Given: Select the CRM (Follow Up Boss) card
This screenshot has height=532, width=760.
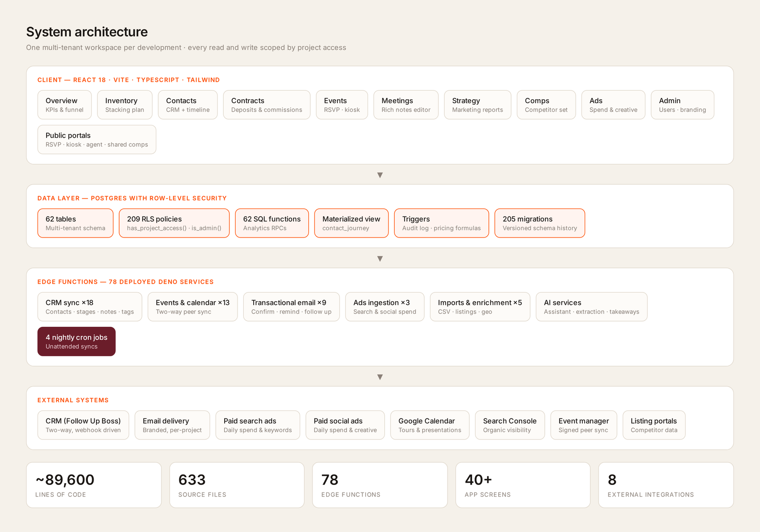Looking at the screenshot, I should [x=83, y=425].
